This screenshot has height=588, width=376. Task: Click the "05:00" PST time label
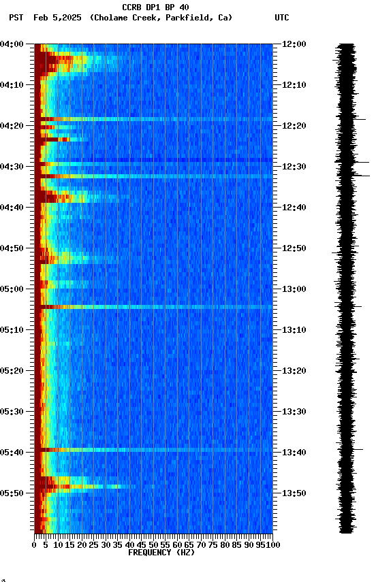coord(12,289)
